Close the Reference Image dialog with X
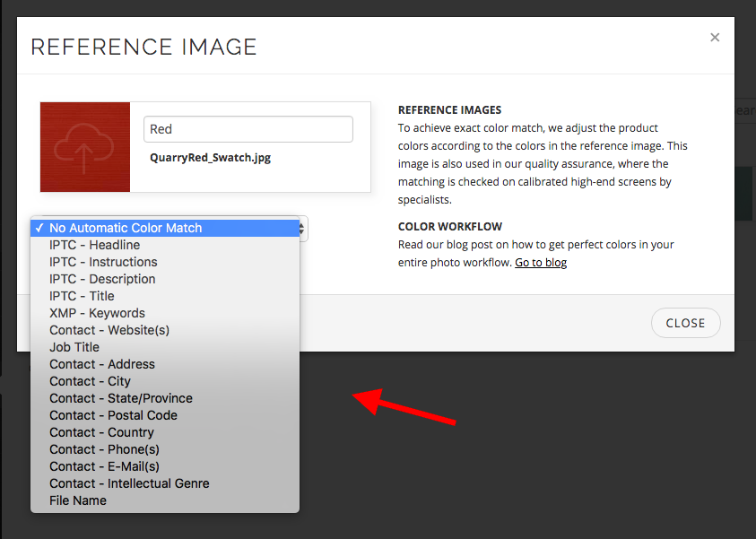Viewport: 756px width, 539px height. (715, 38)
